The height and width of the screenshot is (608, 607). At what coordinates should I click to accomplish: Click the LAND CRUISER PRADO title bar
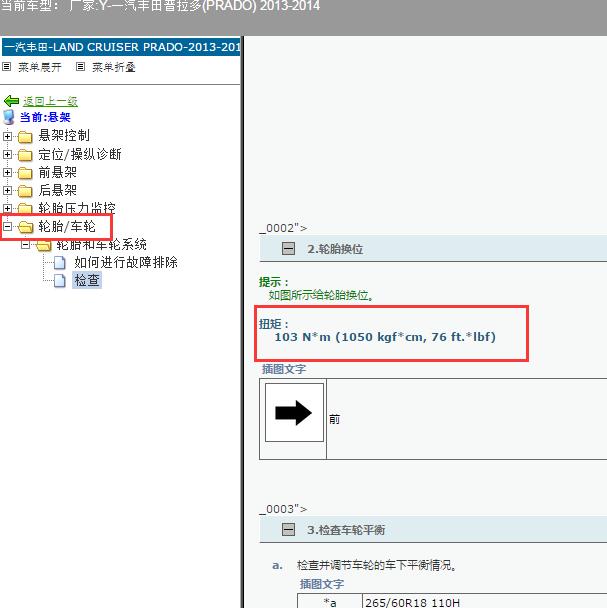[x=121, y=47]
